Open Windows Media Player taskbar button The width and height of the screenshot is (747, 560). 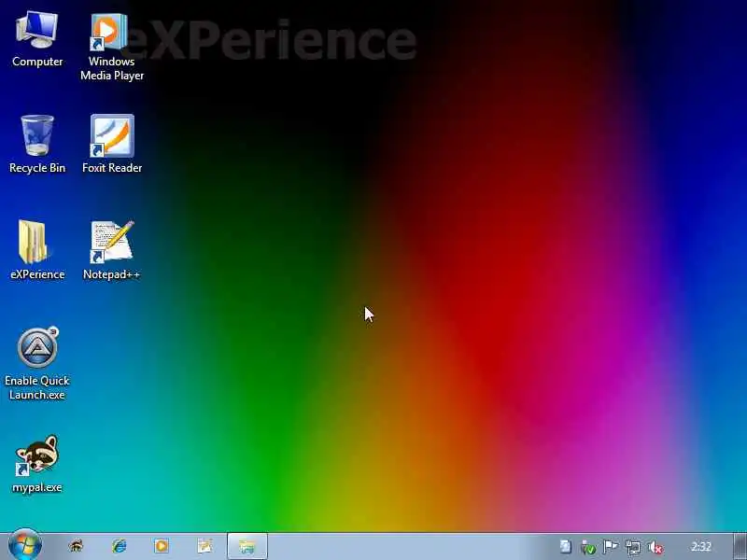[x=162, y=546]
